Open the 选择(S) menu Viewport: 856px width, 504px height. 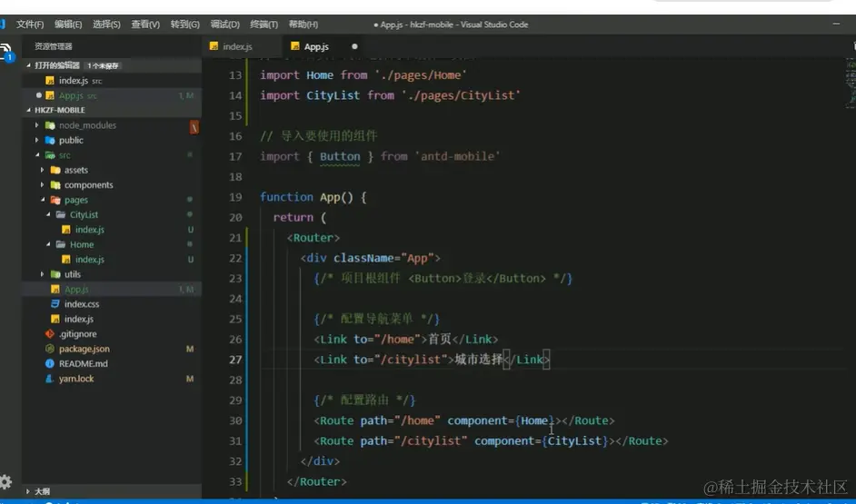pos(106,25)
